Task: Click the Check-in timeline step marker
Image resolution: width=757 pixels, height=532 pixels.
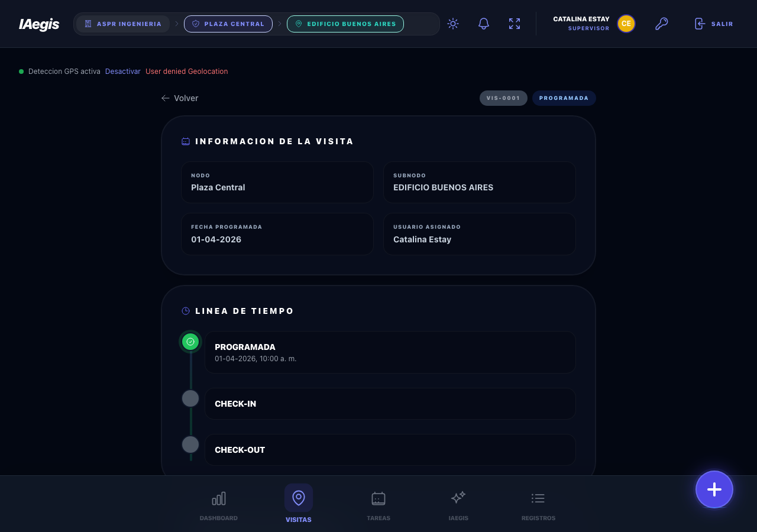Action: click(190, 398)
